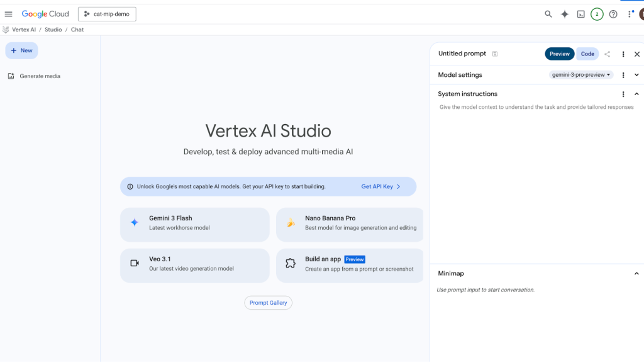Switch to Preview view
Viewport: 644px width, 362px height.
tap(559, 54)
